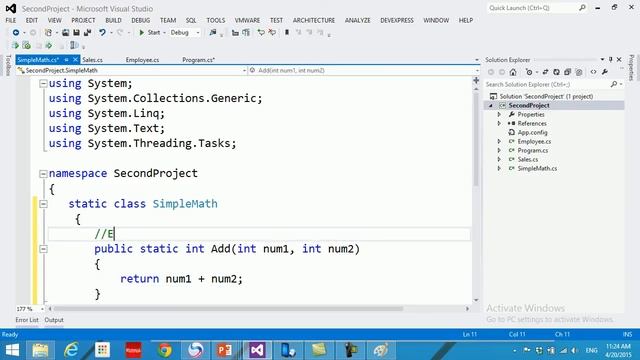Click the Properties wrench icon in Solution Explorer toolbar
This screenshot has width=640, height=360.
[x=604, y=72]
